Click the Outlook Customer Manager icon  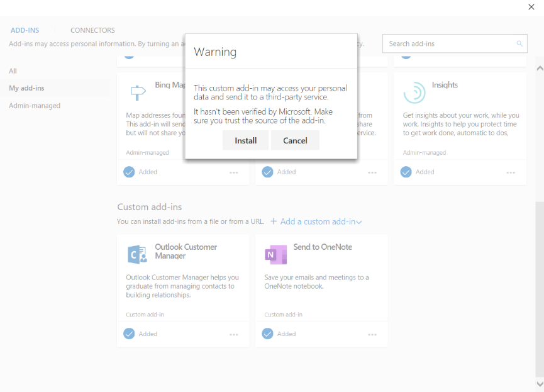click(137, 254)
